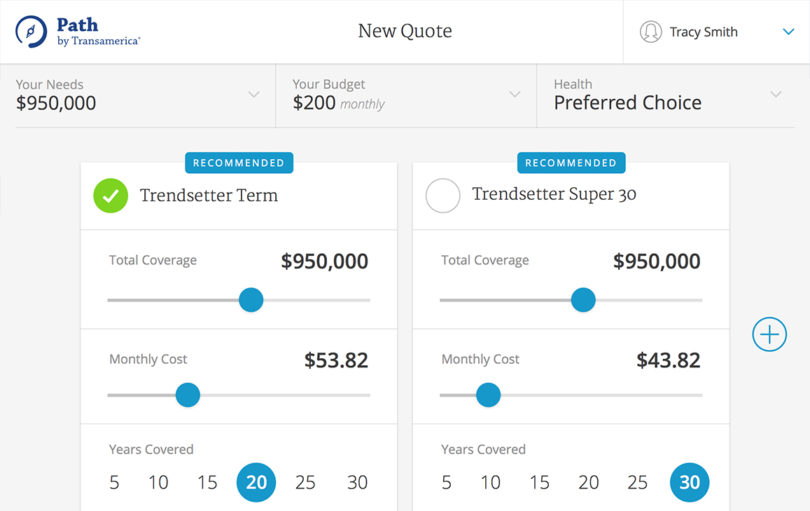Select 20 years covered on Trendsetter Term
The height and width of the screenshot is (511, 810).
(x=256, y=482)
